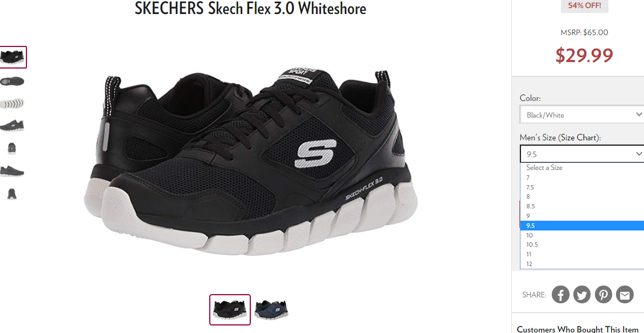Pick size 11 in the dropdown list

tap(582, 255)
